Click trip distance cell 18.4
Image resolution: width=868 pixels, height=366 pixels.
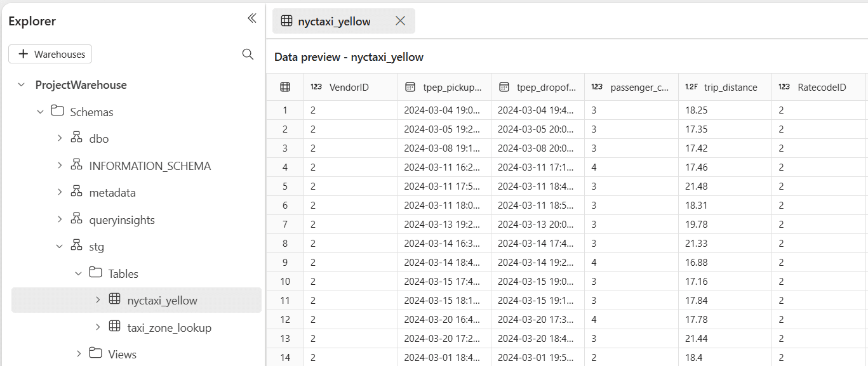pos(725,358)
